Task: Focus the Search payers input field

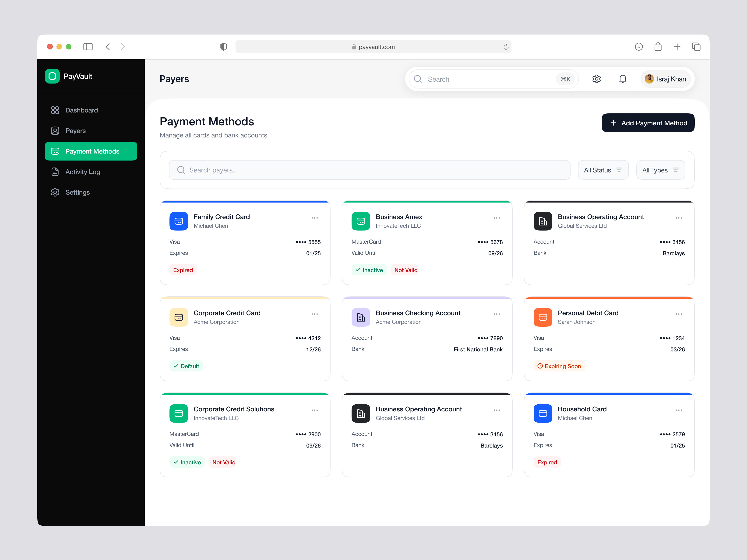Action: pos(370,170)
